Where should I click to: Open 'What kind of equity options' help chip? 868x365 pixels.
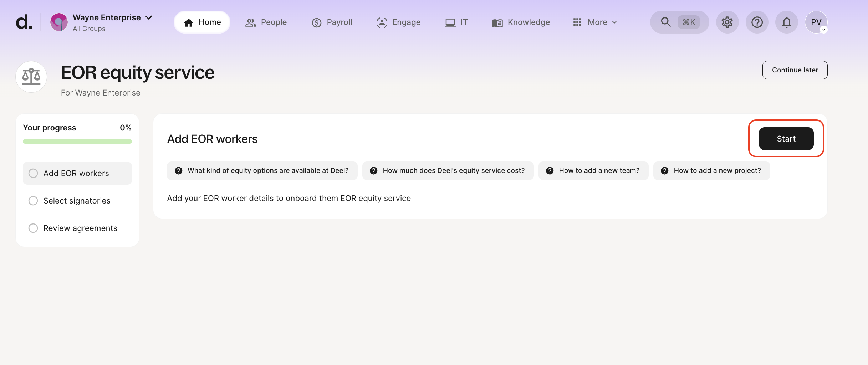[x=262, y=171]
